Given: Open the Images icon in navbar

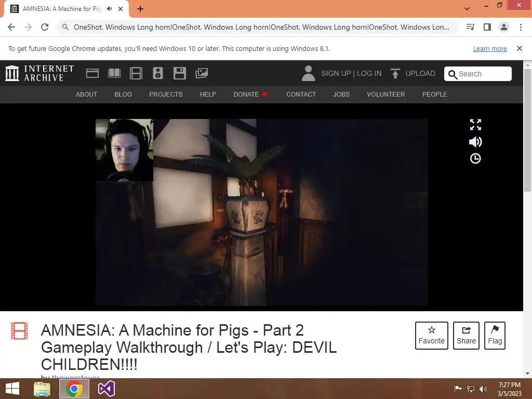Looking at the screenshot, I should point(202,73).
